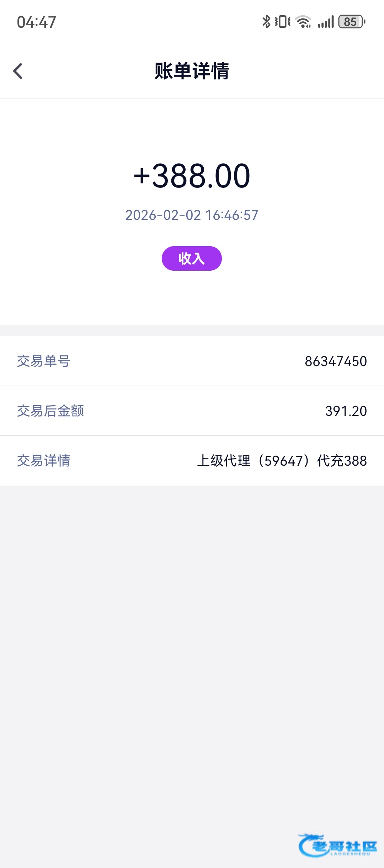Tap the 上级代理（59647）代充388 detail text
The image size is (384, 868).
point(282,461)
